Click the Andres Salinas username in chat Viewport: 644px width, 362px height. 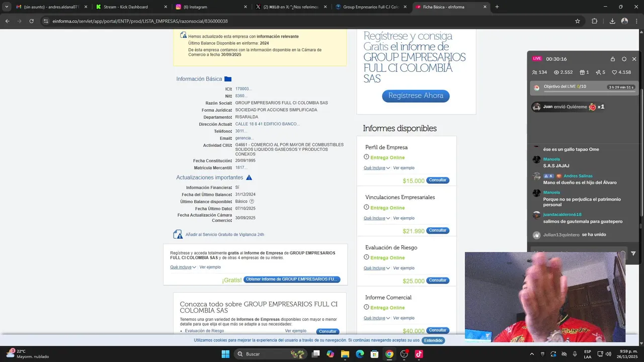tap(578, 176)
